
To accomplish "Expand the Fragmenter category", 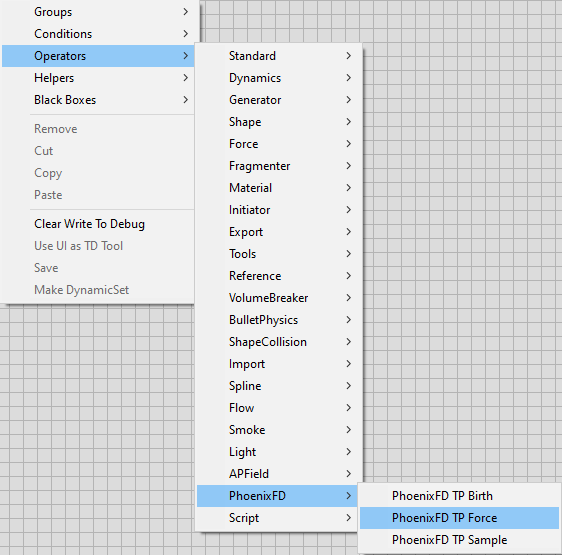I will coord(278,166).
